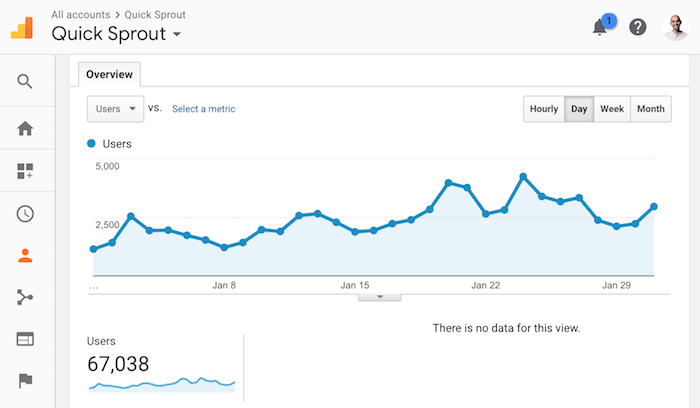Click the Google Analytics logo
The height and width of the screenshot is (408, 700).
tap(22, 28)
